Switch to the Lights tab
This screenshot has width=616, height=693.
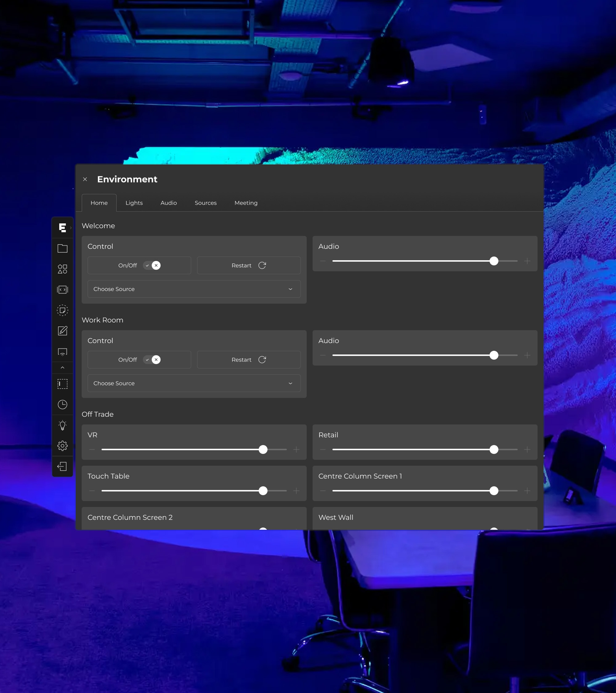(x=134, y=203)
